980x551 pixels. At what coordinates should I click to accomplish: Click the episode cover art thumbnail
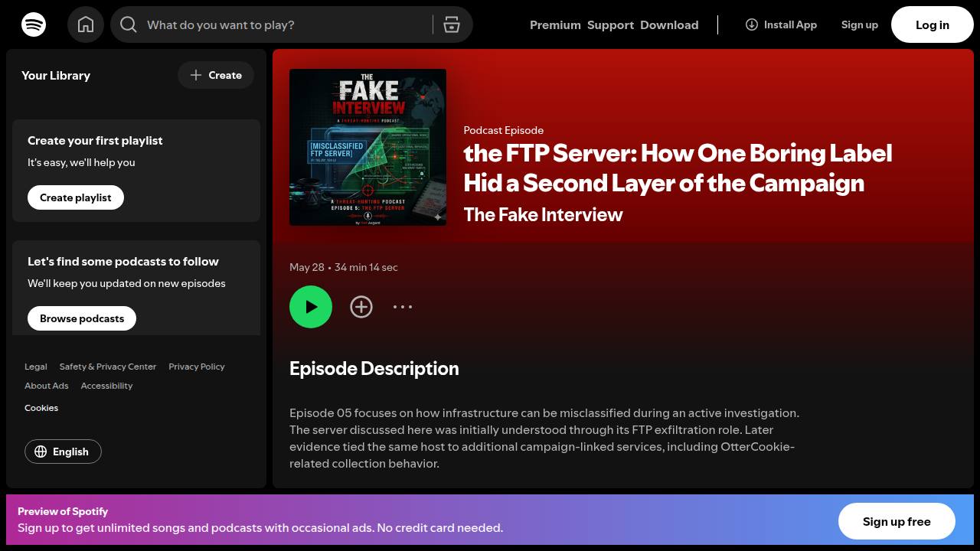pos(367,147)
